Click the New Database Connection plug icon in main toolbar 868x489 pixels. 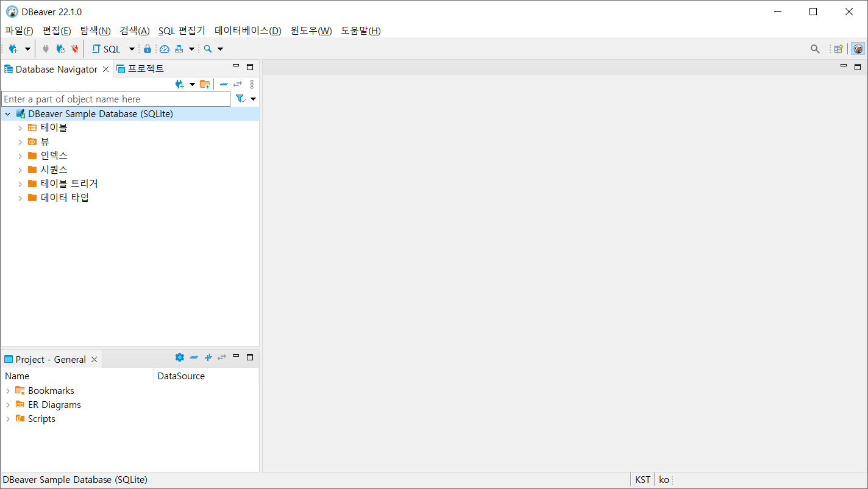(x=13, y=49)
